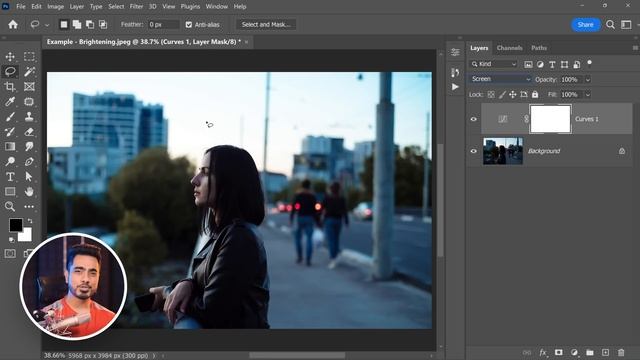Go to the Home screen icon
The height and width of the screenshot is (360, 640).
[x=13, y=24]
